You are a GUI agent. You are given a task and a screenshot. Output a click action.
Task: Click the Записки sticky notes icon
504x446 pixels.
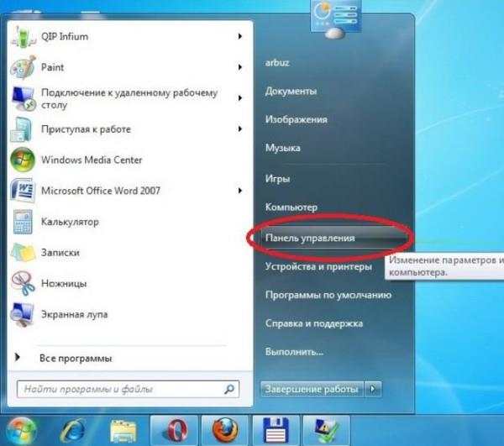23,253
